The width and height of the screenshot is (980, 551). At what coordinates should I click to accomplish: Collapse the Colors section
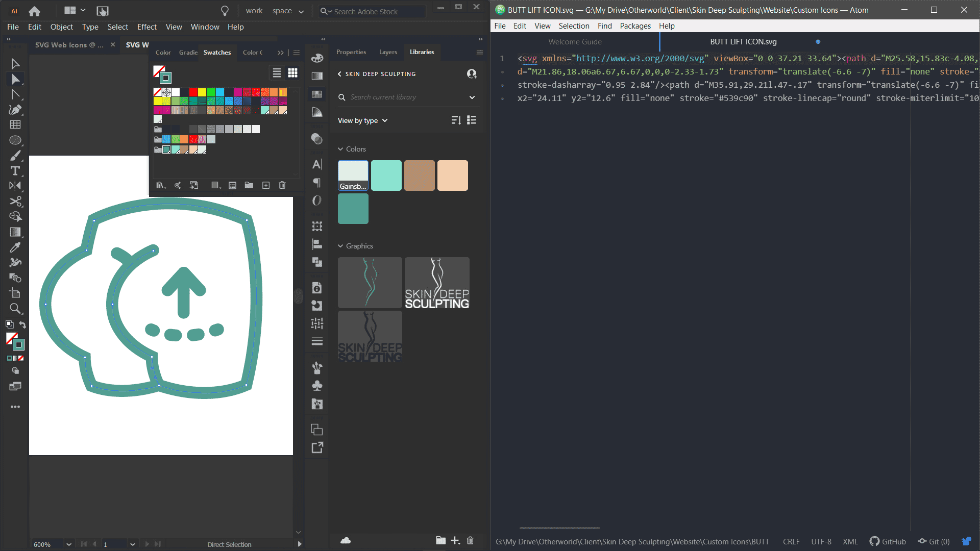340,149
